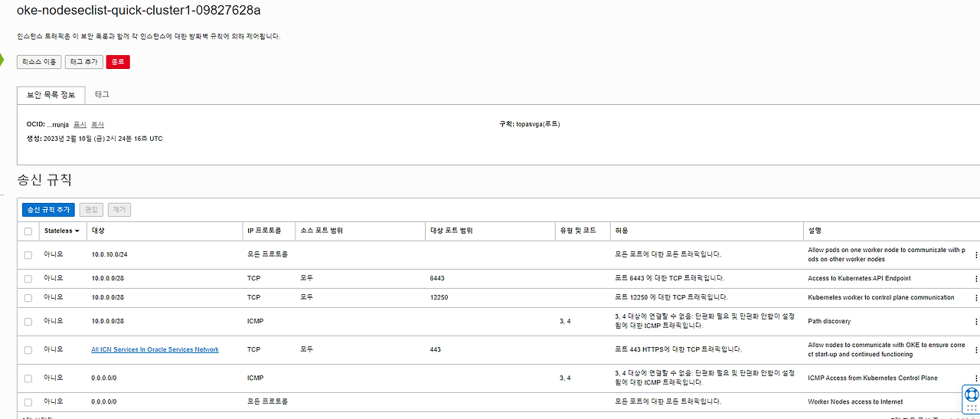Click the 설명 column header
The height and width of the screenshot is (419, 980).
pyautogui.click(x=815, y=231)
